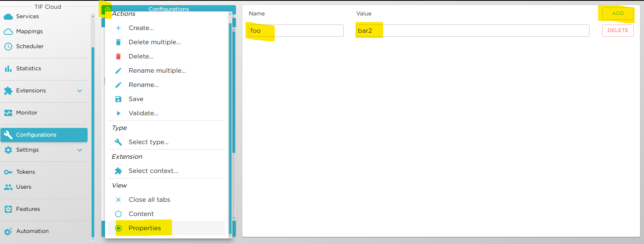Click the red trash icon for Delete

tap(118, 56)
